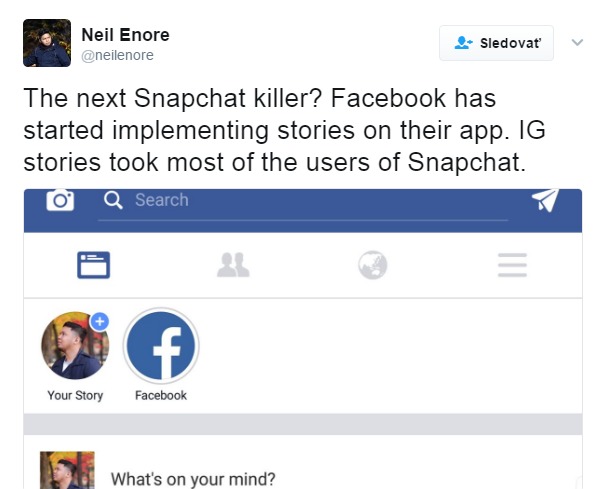Tap the camera icon in Facebook header
Screen dimensions: 607x489
[x=61, y=200]
